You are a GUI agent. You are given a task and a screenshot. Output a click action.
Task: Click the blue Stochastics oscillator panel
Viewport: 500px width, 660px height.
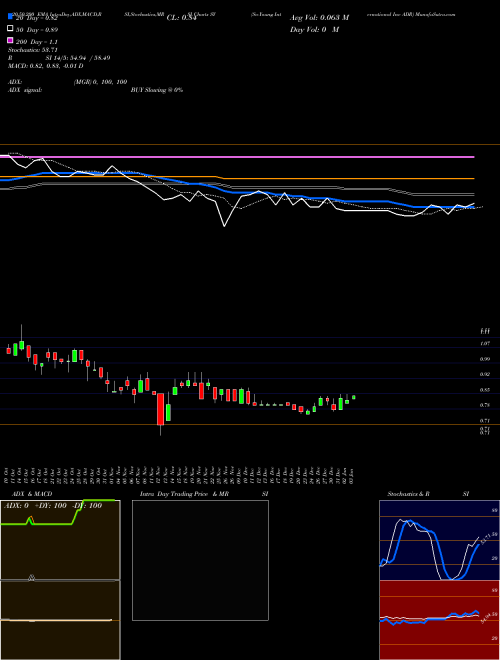pyautogui.click(x=439, y=540)
